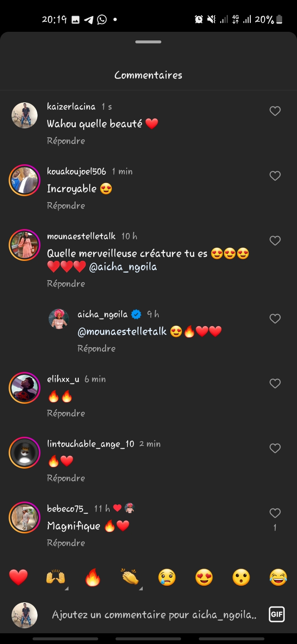Viewport: 297px width, 644px height.
Task: Insert the clapping hands emoji
Action: [130, 577]
